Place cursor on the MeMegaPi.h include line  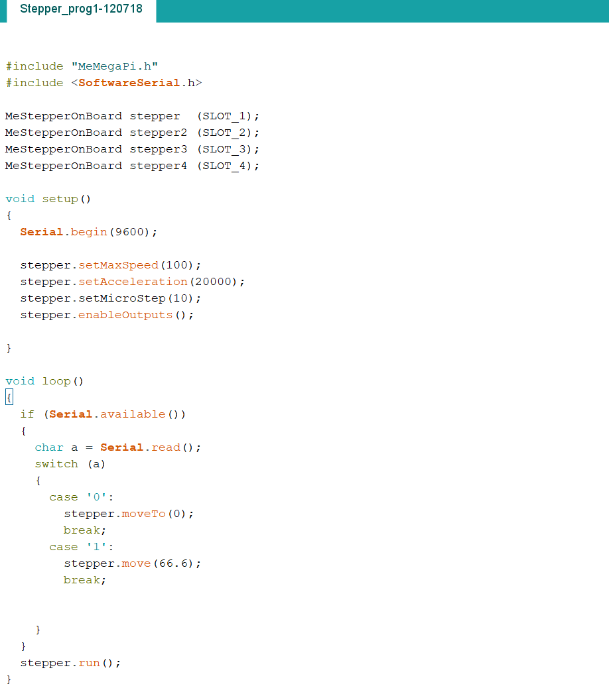(82, 66)
